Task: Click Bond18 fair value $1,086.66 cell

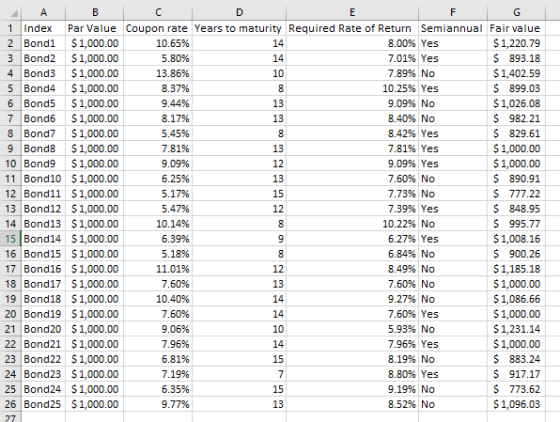Action: click(x=516, y=299)
